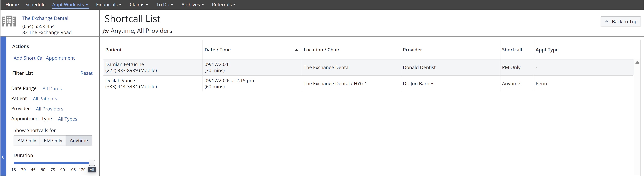Open the Appt Worklists dropdown menu

[70, 5]
